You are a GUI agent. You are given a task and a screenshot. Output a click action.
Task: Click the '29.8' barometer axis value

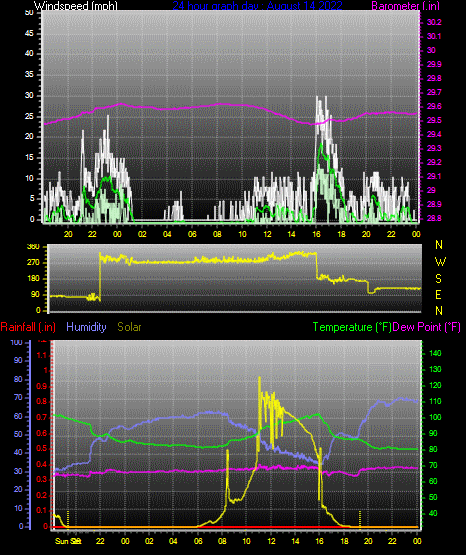pos(434,78)
